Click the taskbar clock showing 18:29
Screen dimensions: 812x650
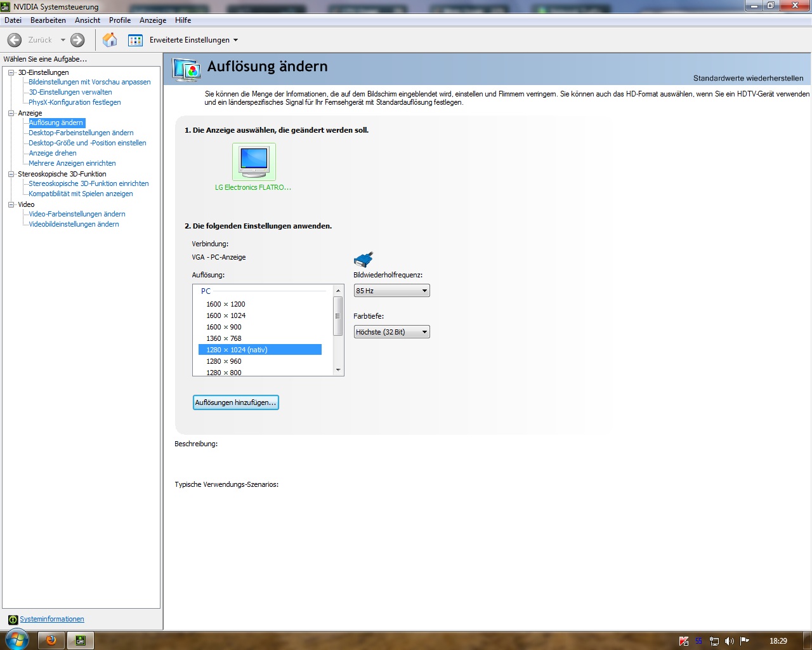[778, 641]
